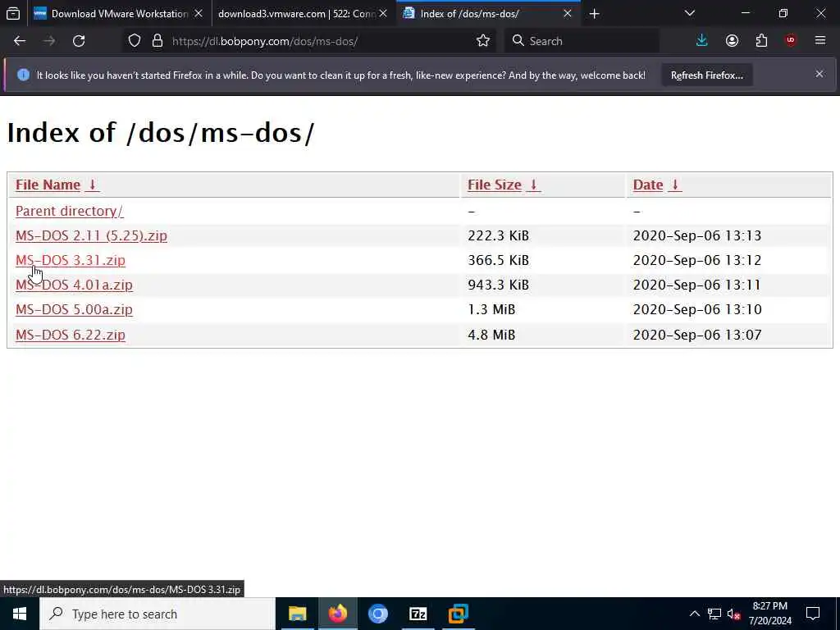Open the uBlock Origin extension icon

point(791,41)
